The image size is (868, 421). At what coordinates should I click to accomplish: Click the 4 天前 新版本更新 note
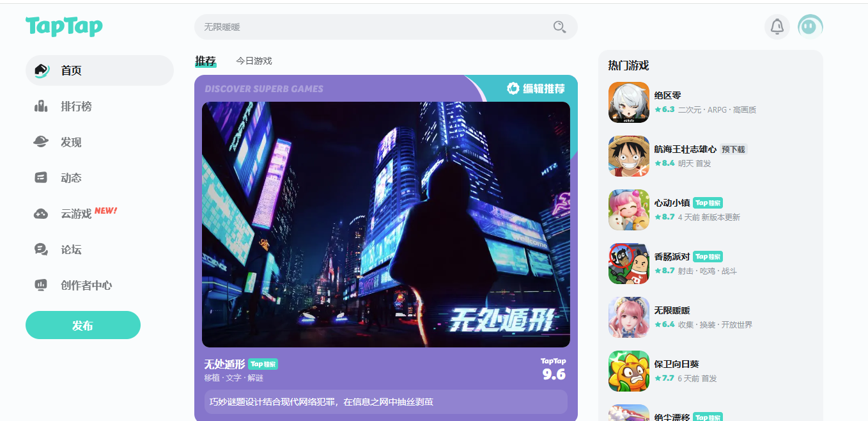[709, 217]
